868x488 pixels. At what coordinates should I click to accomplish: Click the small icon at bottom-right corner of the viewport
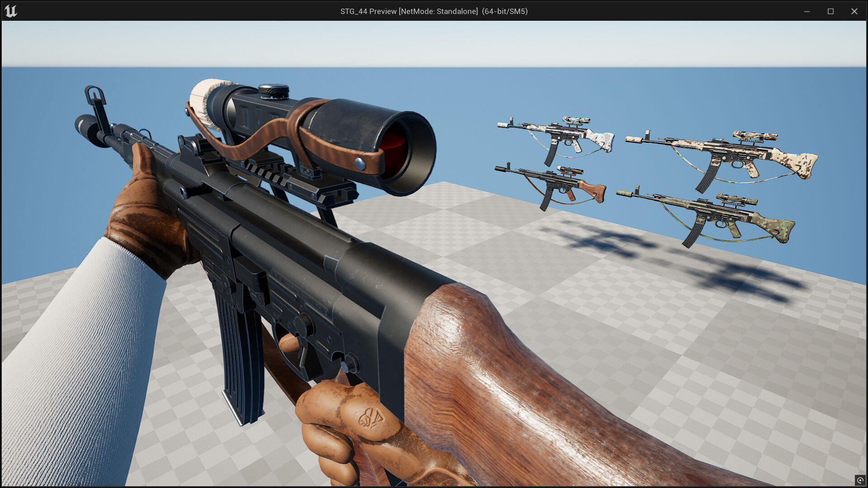tap(860, 480)
